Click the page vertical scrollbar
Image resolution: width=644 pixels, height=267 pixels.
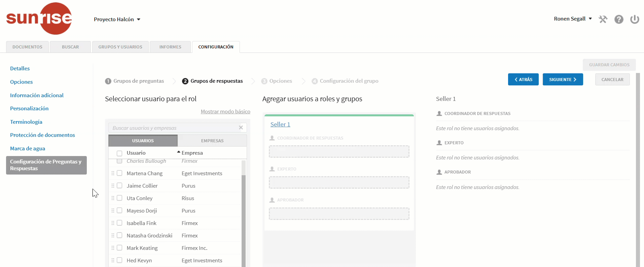coord(638,170)
